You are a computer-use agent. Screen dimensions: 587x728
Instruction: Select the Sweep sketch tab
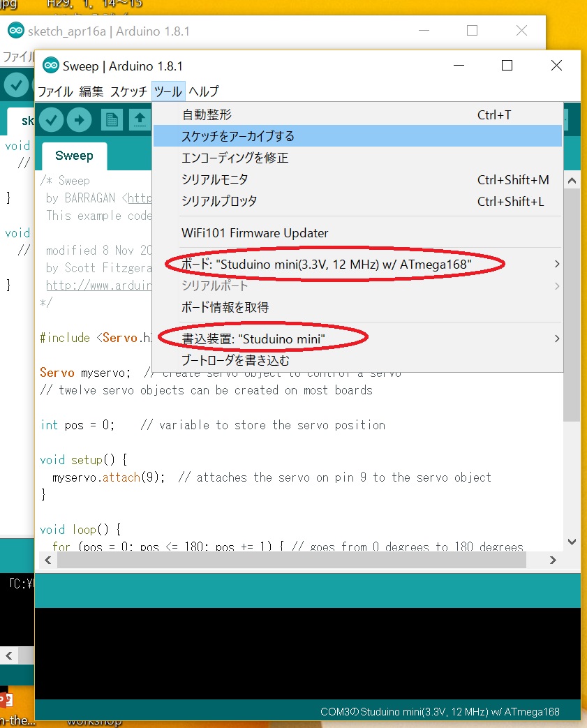tap(74, 156)
